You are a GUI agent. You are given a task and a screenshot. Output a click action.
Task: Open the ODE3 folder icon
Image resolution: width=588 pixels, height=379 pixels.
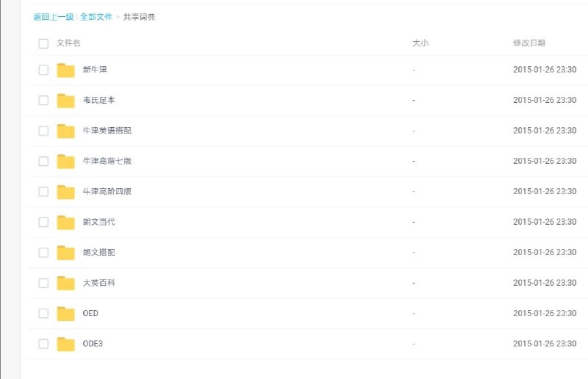click(65, 344)
